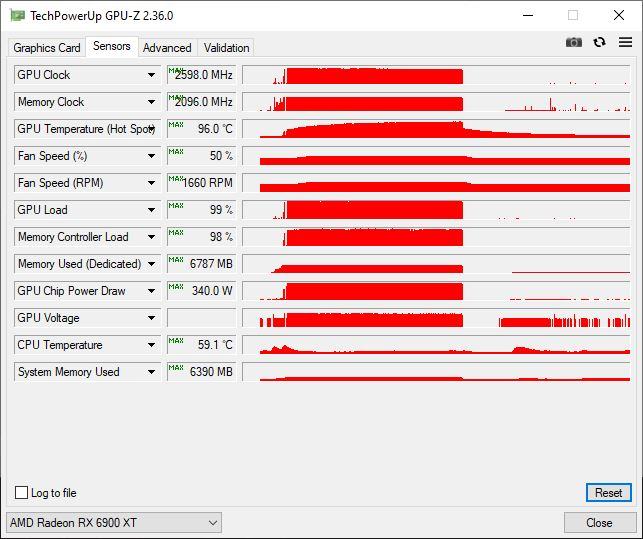
Task: Click the Fan Speed (RPM) history graph
Action: 436,183
